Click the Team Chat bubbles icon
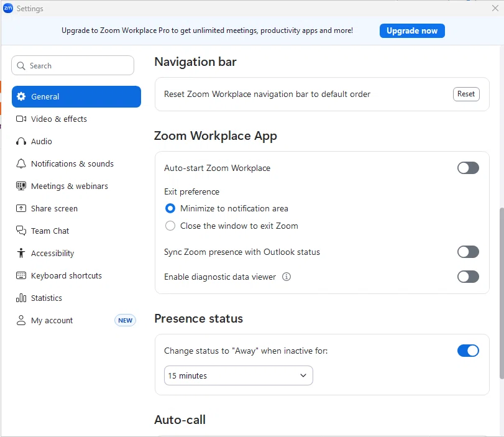This screenshot has width=504, height=437. (21, 231)
